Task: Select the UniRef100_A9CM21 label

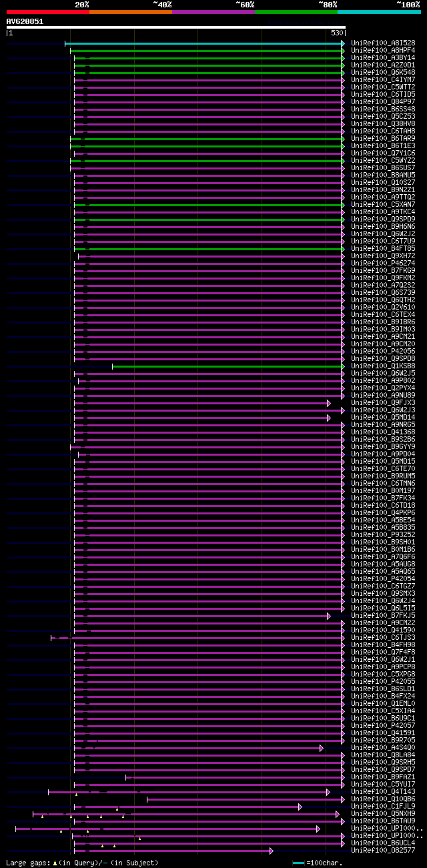Action: pos(383,336)
